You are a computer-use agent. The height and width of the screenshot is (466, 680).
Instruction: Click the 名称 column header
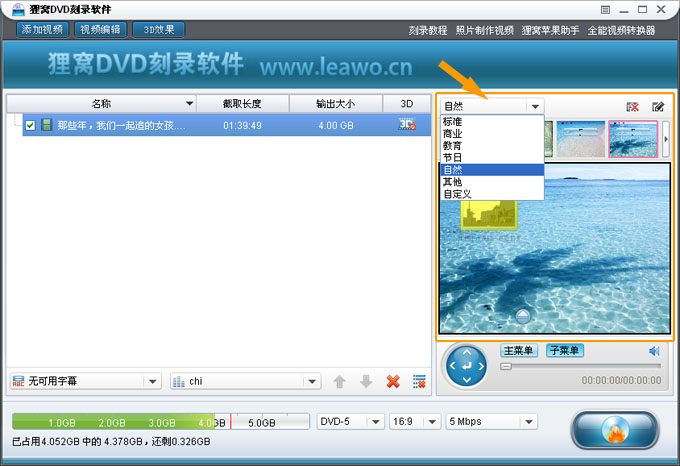[101, 104]
